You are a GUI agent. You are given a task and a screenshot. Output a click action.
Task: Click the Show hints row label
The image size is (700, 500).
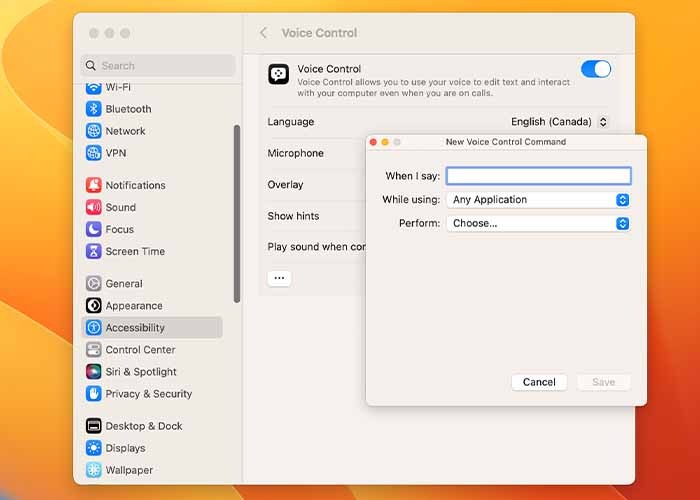click(x=293, y=216)
